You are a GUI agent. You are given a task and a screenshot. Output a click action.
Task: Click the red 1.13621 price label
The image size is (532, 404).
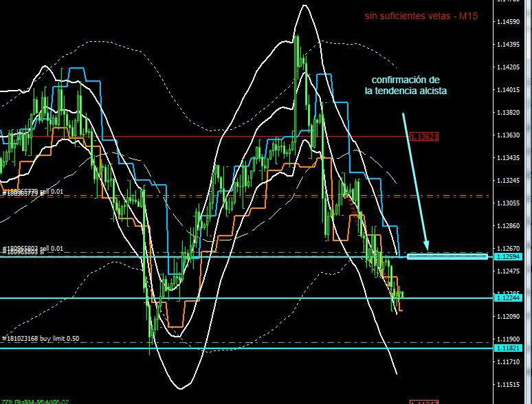coord(423,137)
